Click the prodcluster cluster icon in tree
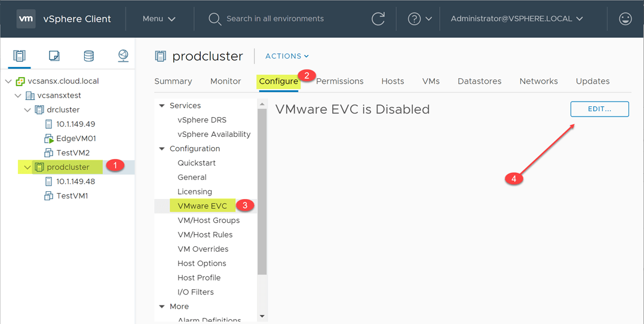Viewport: 644px width, 324px height. [39, 167]
